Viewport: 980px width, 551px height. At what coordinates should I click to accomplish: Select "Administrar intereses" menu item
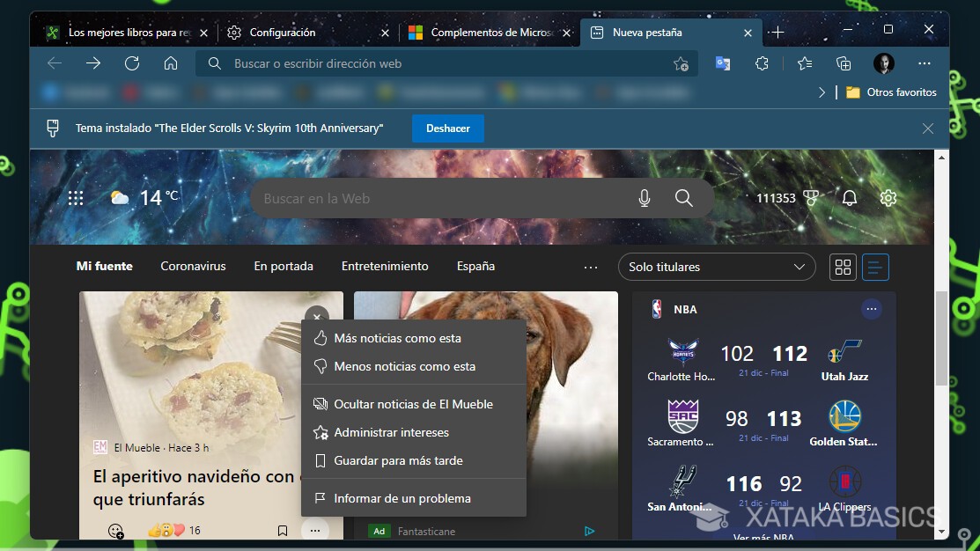click(x=391, y=432)
